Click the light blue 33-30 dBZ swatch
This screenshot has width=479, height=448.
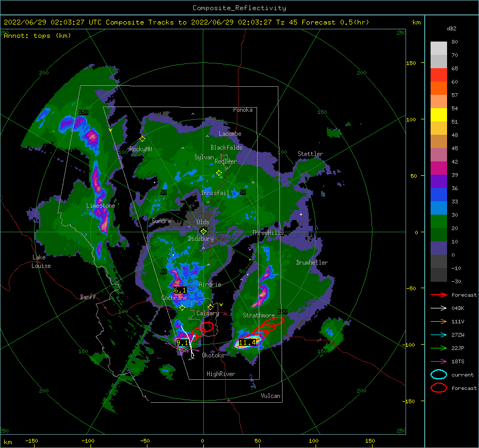[x=439, y=208]
